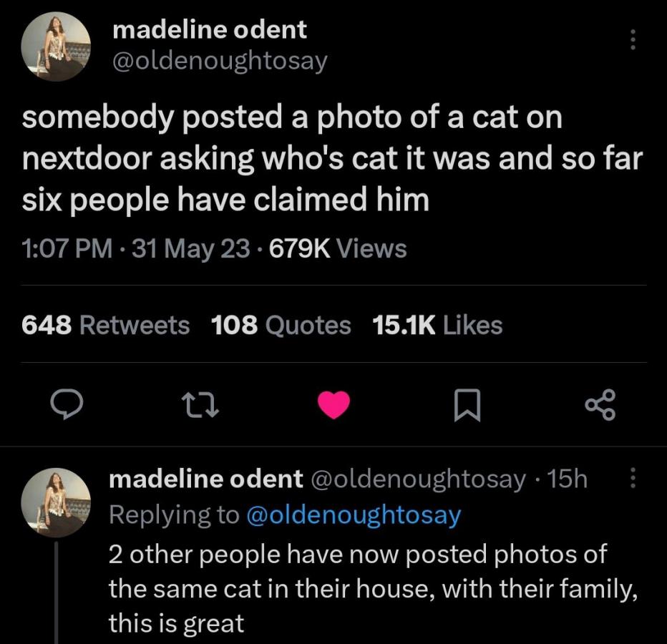Expand the three-dot menu beside the username
The width and height of the screenshot is (667, 644).
tap(632, 39)
